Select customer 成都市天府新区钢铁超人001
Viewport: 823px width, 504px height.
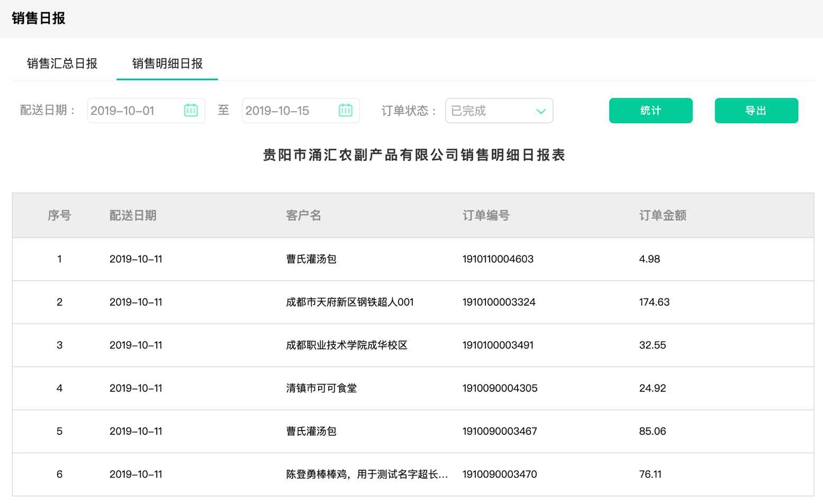click(x=349, y=302)
